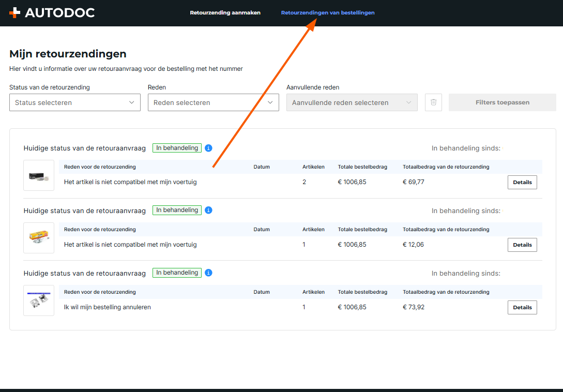Switch to Retourzendingen van bestellingen tab
The width and height of the screenshot is (563, 392).
click(328, 12)
